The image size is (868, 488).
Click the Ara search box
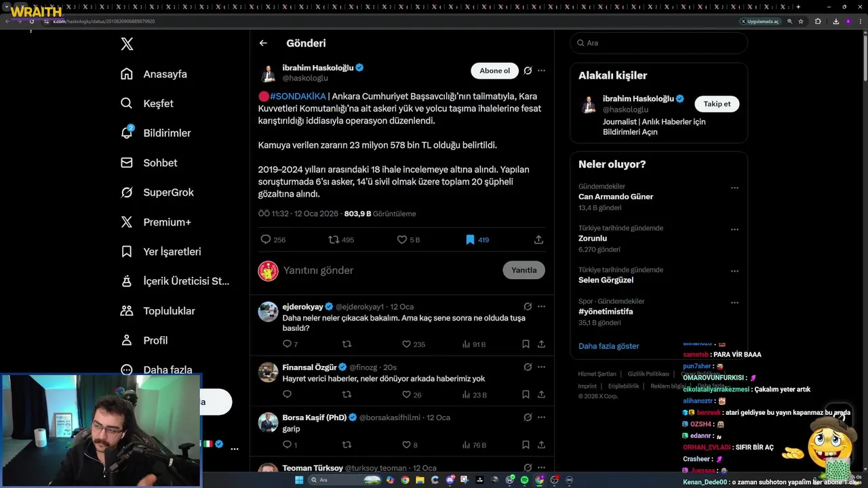(658, 43)
